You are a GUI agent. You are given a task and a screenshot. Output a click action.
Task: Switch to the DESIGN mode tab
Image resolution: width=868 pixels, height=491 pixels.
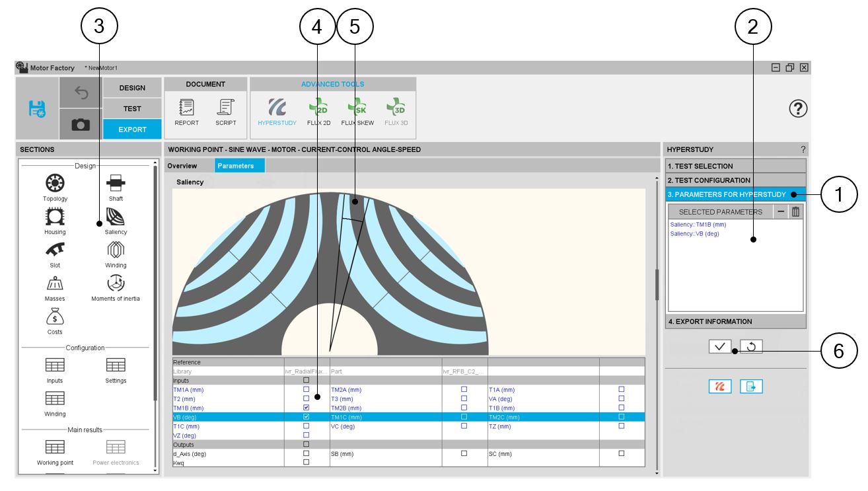coord(132,88)
